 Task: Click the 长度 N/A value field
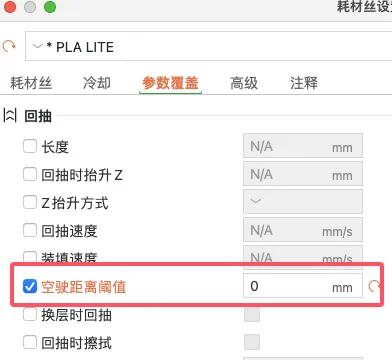pos(303,146)
